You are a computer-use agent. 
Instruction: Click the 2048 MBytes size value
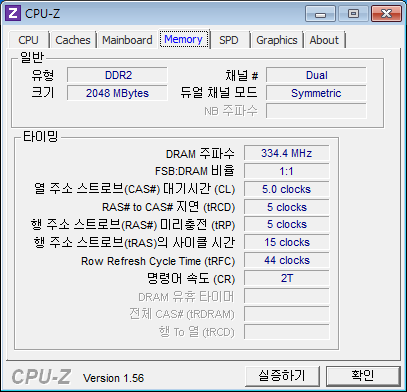tap(117, 93)
